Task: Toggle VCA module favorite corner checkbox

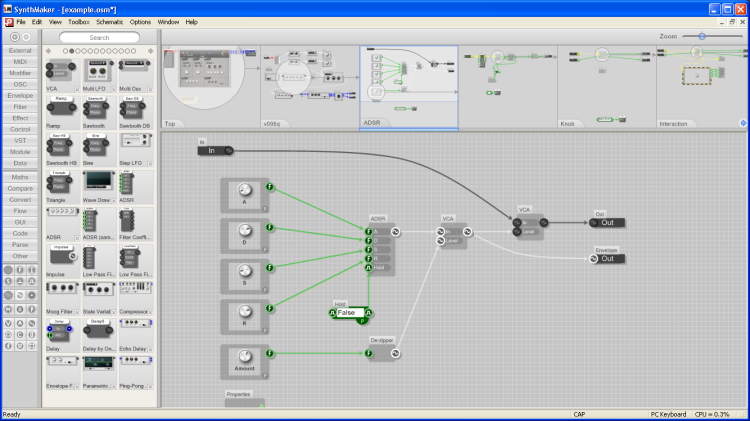Action: pos(77,89)
